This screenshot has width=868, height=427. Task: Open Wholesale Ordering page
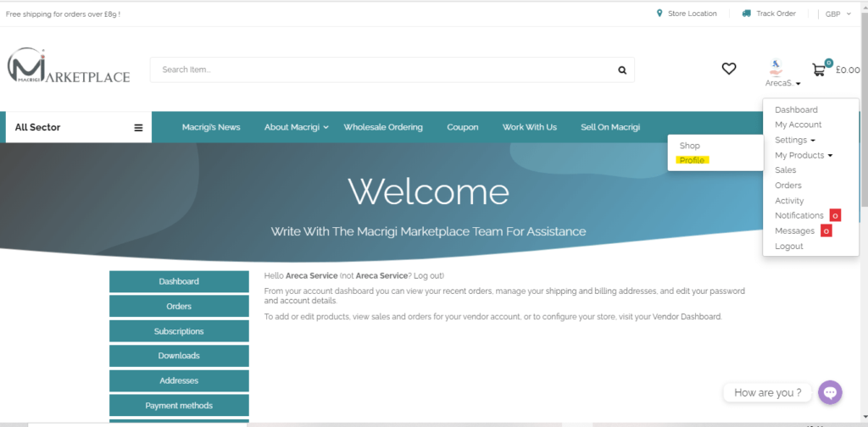383,127
